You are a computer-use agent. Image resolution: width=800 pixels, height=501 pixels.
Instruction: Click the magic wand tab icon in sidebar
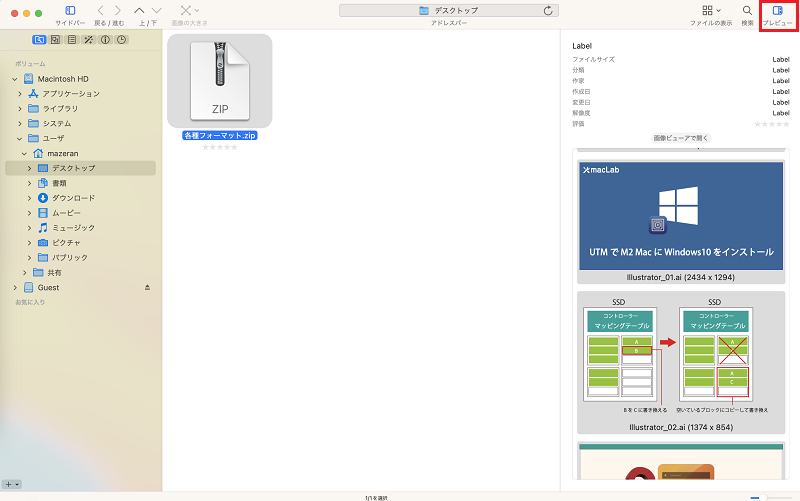[88, 40]
